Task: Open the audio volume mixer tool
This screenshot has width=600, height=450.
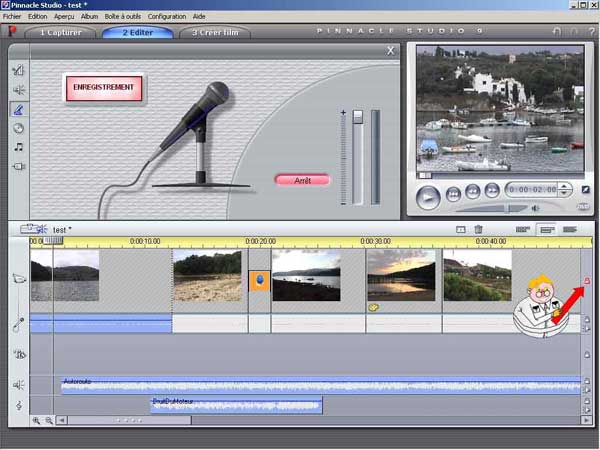Action: [x=18, y=90]
